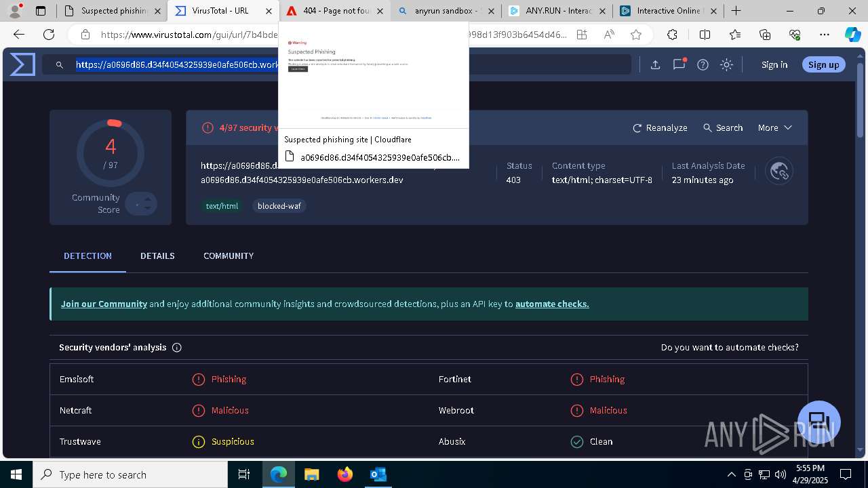Launch Copilot from the toolbar
The image size is (868, 488).
tap(852, 35)
